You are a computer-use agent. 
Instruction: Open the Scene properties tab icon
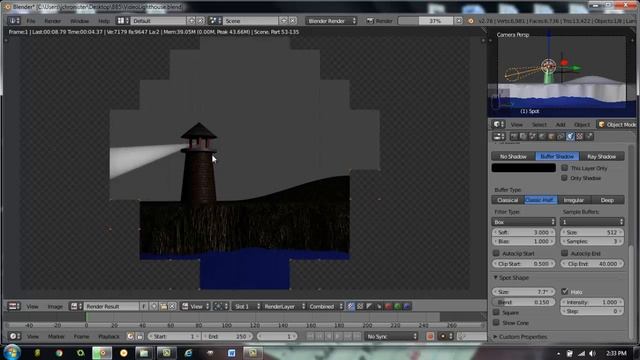click(533, 137)
